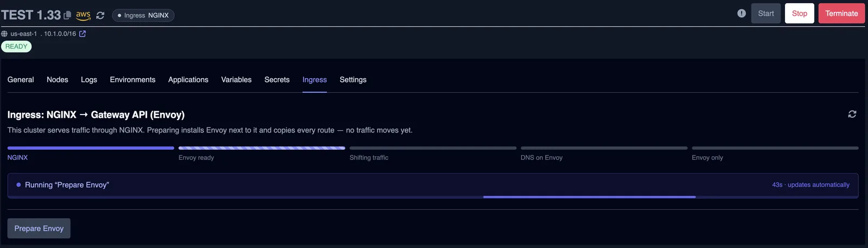The image size is (868, 248).
Task: Click the READY status badge
Action: (x=16, y=47)
